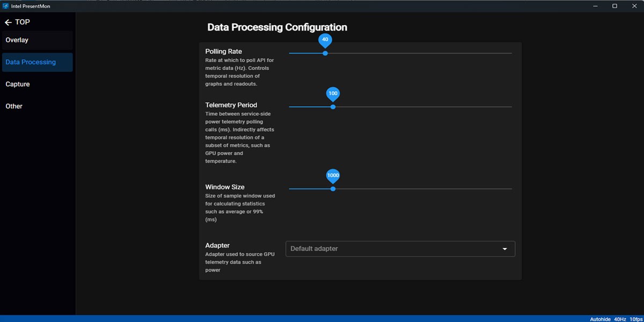The image size is (644, 322).
Task: Click the 40Hz status bar readout
Action: 620,319
